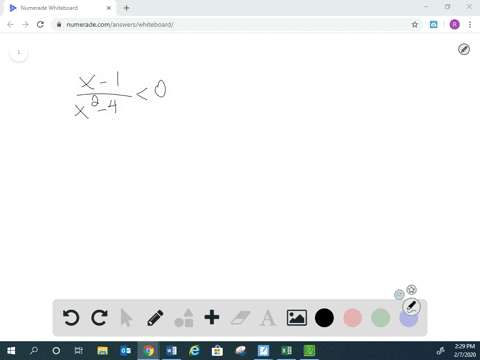Click the blue browser extension icon
The image size is (480, 360).
pyautogui.click(x=433, y=24)
